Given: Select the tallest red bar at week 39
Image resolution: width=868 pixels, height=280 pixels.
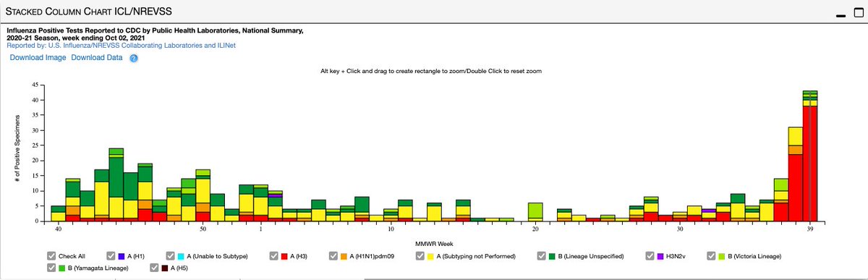Looking at the screenshot, I should click(x=810, y=164).
